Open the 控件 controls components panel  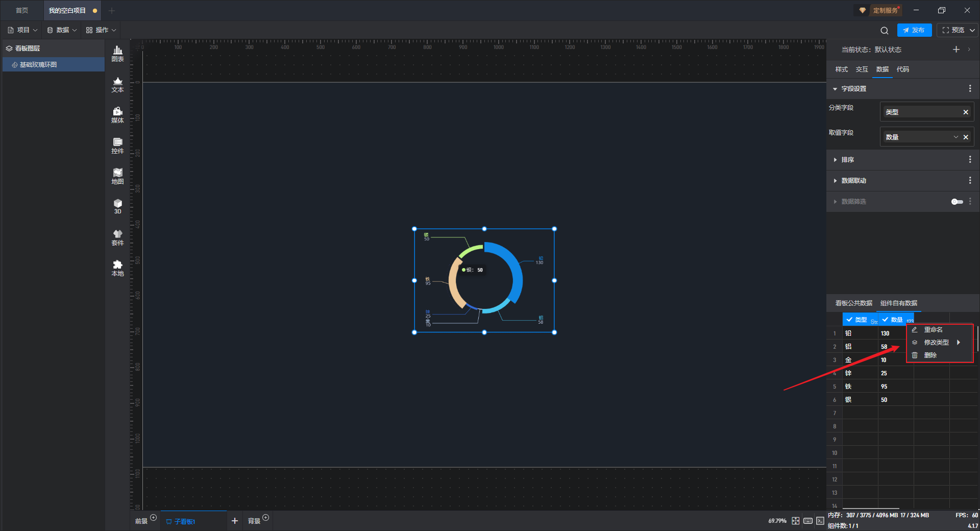click(x=117, y=146)
